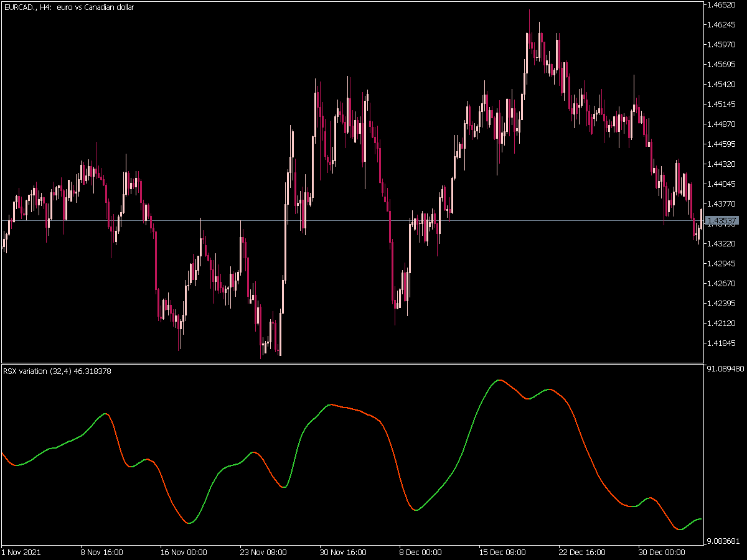Click the 1.44595 price axis label
Screen dimensions: 747x560
pyautogui.click(x=723, y=144)
